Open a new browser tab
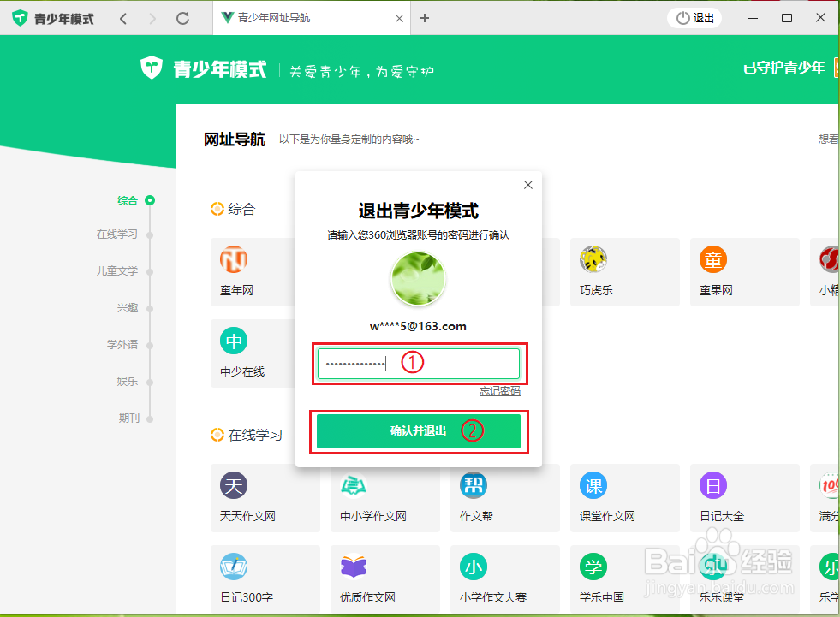Screen dimensions: 840x617 425,17
